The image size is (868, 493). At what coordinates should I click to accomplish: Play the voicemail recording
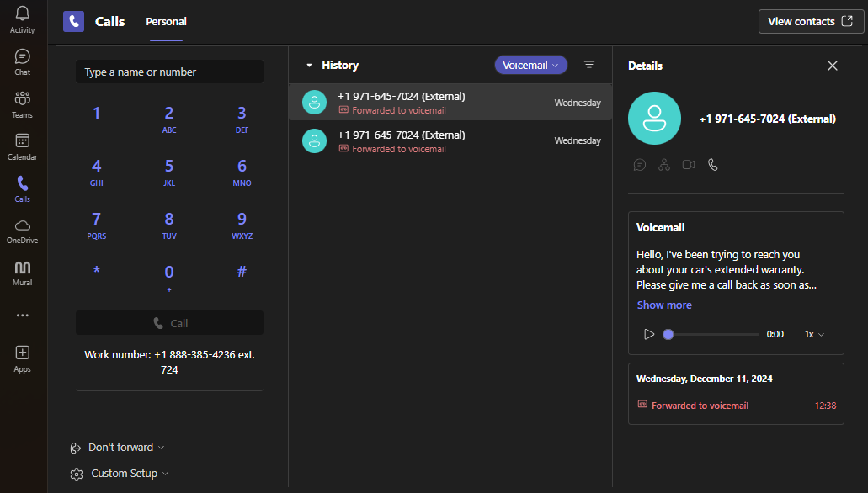point(649,334)
